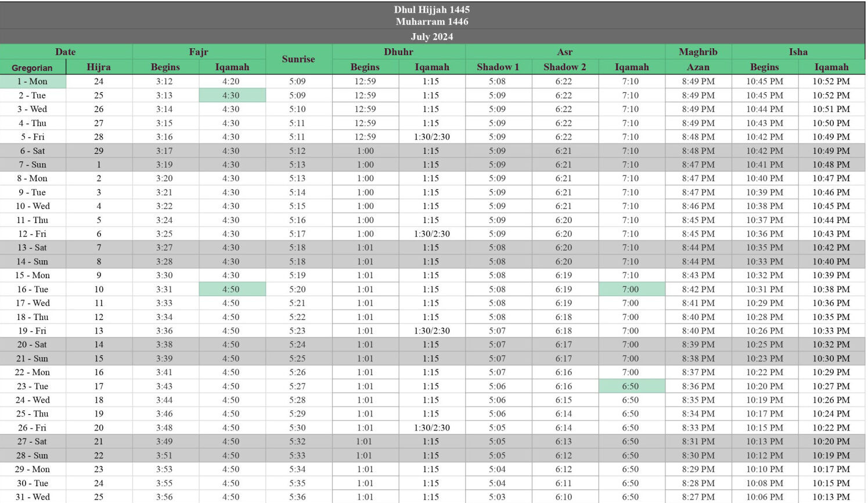Screen dimensions: 868x503
Task: Click Isha Iqamah 10:46 PM on 9 - Tue
Action: point(831,192)
